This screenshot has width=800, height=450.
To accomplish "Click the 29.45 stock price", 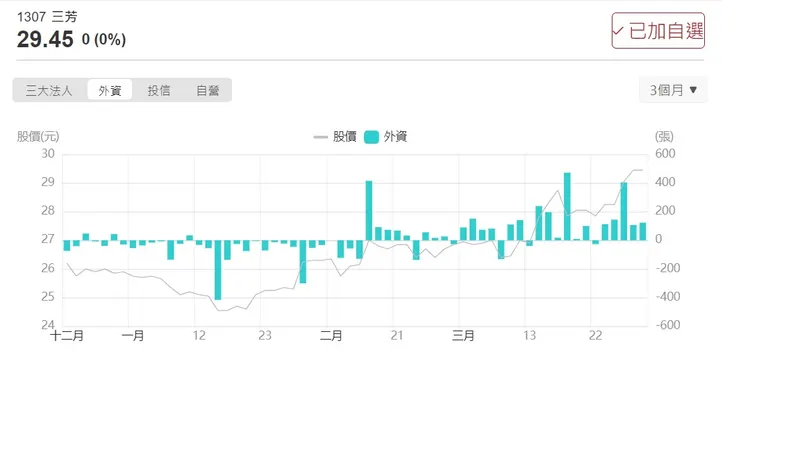I will 45,39.
